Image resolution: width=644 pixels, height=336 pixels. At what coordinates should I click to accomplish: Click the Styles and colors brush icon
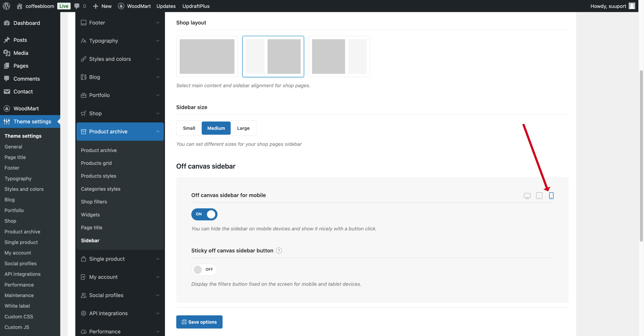tap(84, 59)
